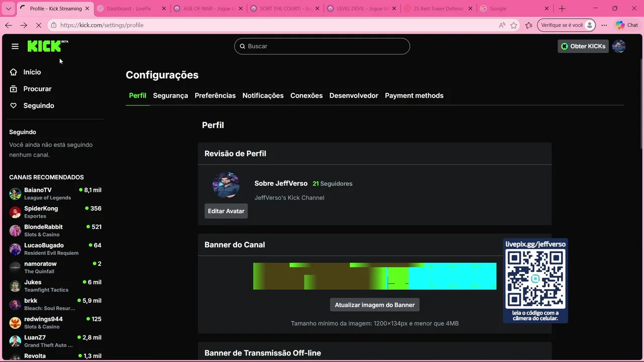
Task: Open Copilot Chat in Edge
Action: click(x=627, y=25)
